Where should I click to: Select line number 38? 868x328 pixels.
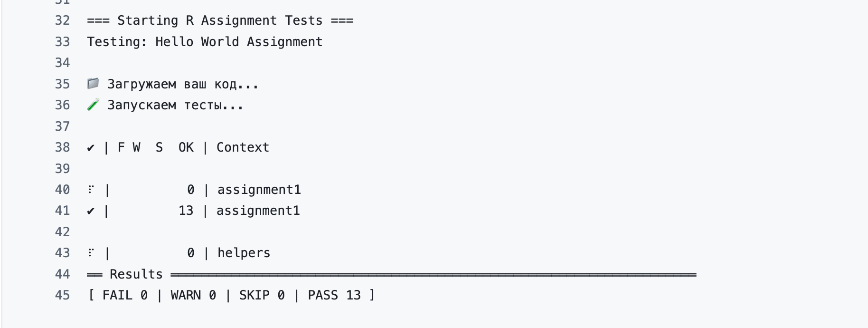coord(62,147)
